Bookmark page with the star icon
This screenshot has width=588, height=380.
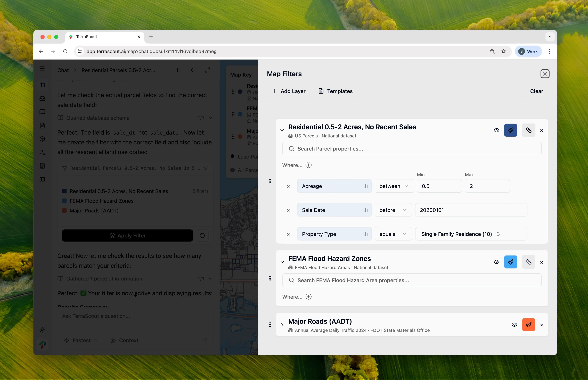pos(503,51)
